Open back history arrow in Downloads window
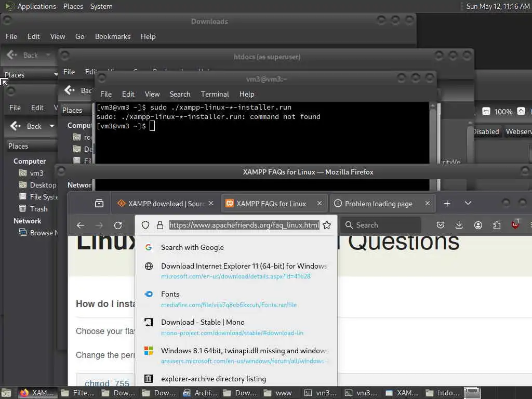This screenshot has height=399, width=532. (48, 55)
